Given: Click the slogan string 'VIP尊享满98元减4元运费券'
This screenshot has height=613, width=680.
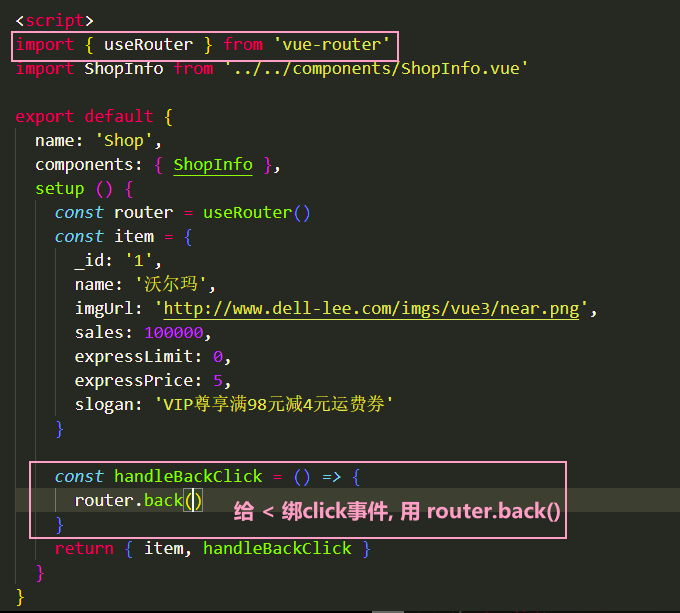Looking at the screenshot, I should click(274, 404).
